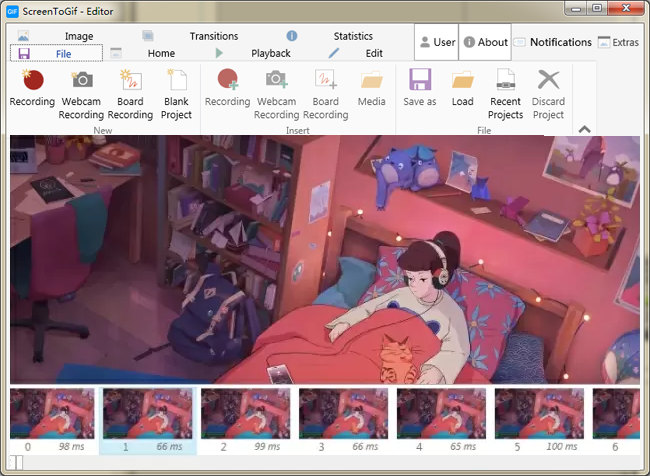Click the 65 ms frame delay
This screenshot has width=650, height=476.
463,447
